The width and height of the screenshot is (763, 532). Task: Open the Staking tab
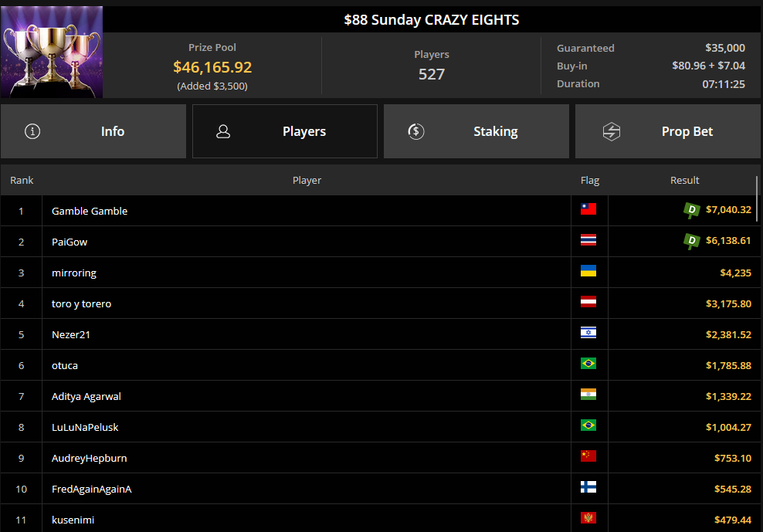click(x=476, y=131)
